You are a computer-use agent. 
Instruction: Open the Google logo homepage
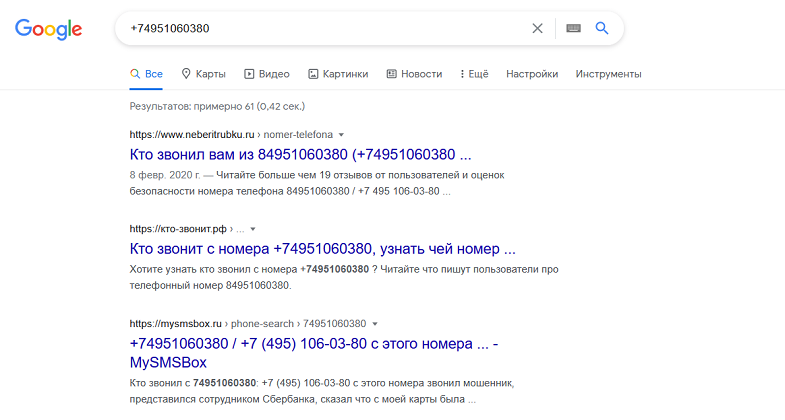tap(49, 30)
